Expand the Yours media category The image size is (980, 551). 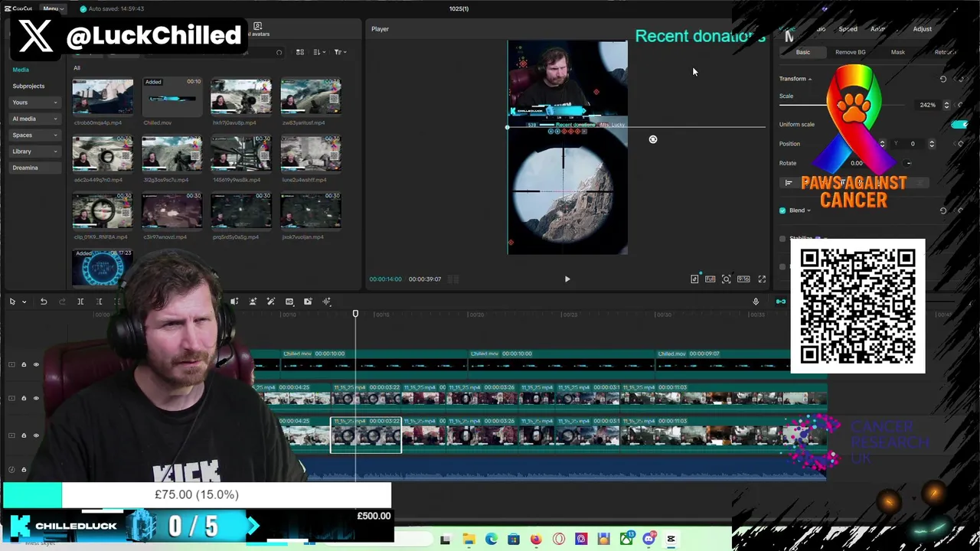pos(34,103)
